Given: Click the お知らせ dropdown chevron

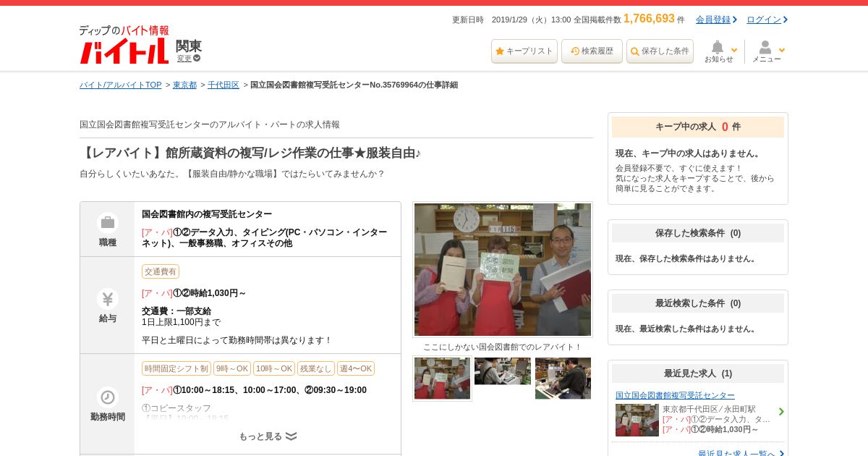Looking at the screenshot, I should pos(734,51).
